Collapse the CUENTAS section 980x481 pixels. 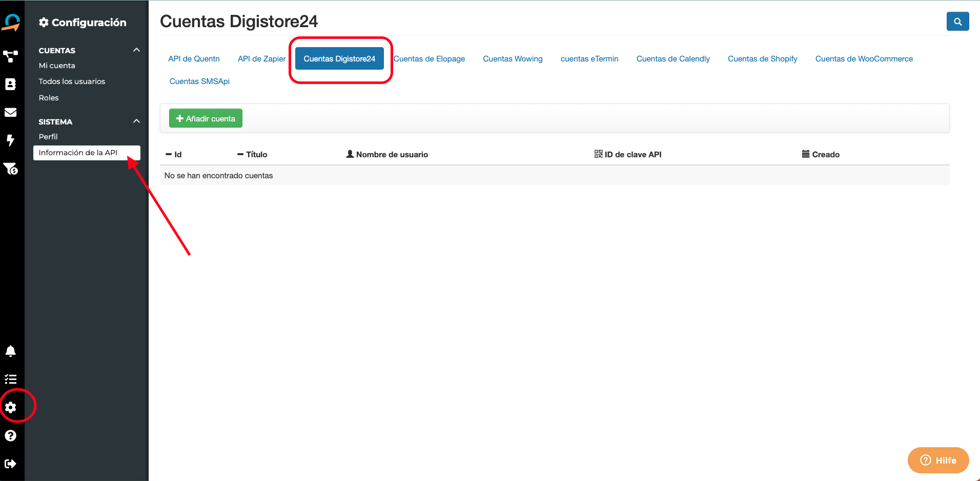[136, 50]
